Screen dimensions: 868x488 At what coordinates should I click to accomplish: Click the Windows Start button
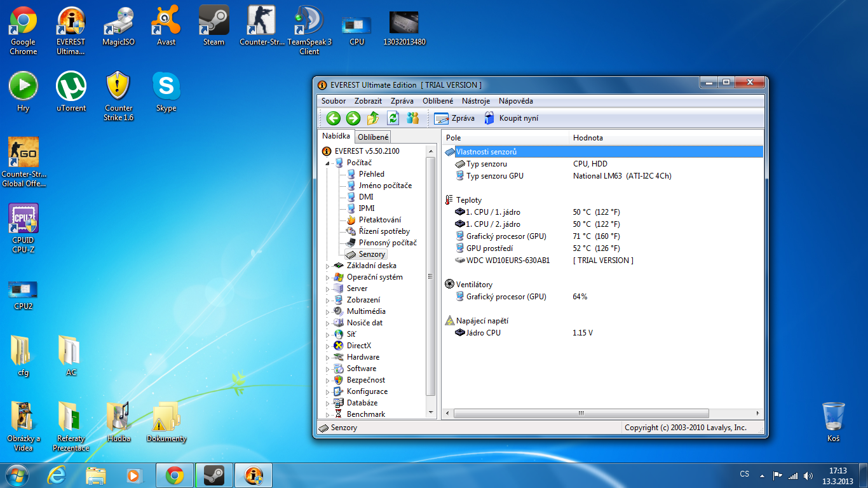click(x=17, y=475)
